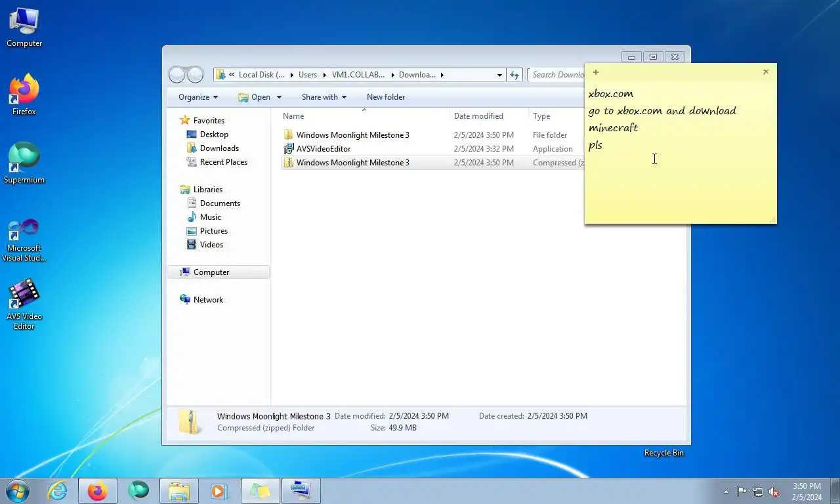Select the Windows Moonlight Milestone 3 file folder
This screenshot has height=504, width=840.
tap(352, 135)
